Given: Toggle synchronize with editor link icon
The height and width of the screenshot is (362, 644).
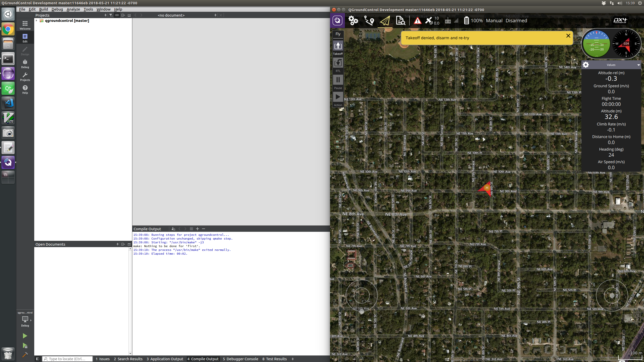Looking at the screenshot, I should pos(117,15).
